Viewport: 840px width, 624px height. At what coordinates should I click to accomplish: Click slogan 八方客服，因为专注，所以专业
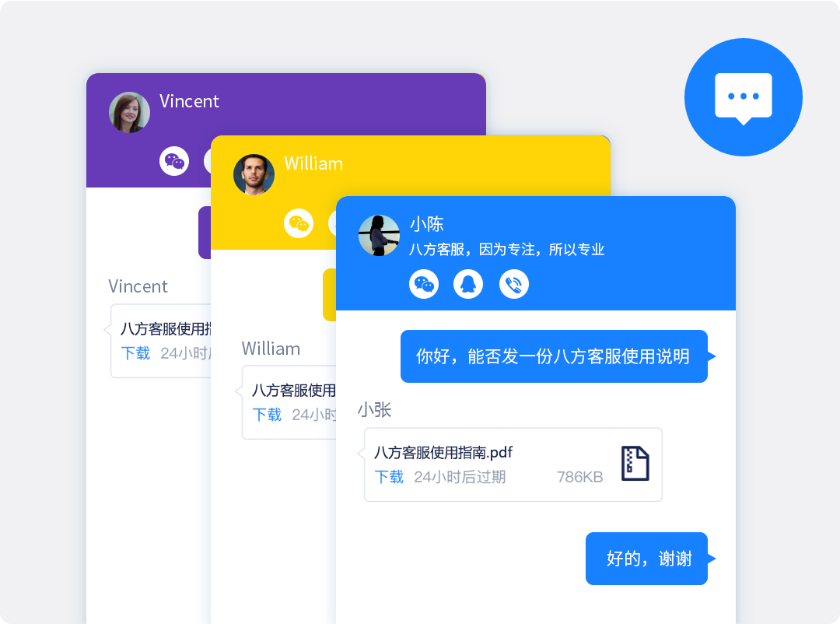pyautogui.click(x=507, y=249)
